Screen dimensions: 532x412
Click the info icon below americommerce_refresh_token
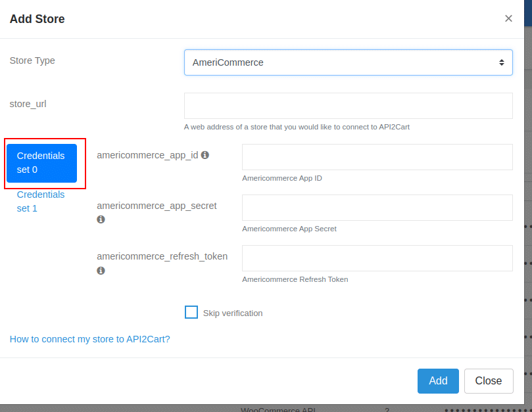(x=101, y=270)
